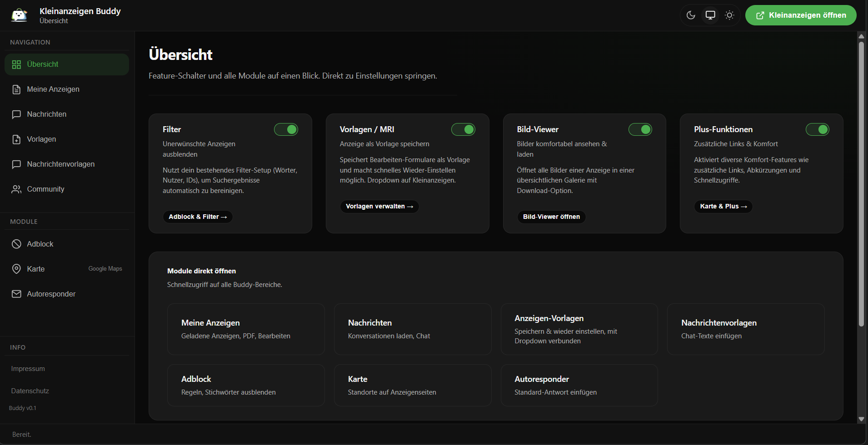Open Nachrichtenvorlagen from the sidebar

point(60,164)
